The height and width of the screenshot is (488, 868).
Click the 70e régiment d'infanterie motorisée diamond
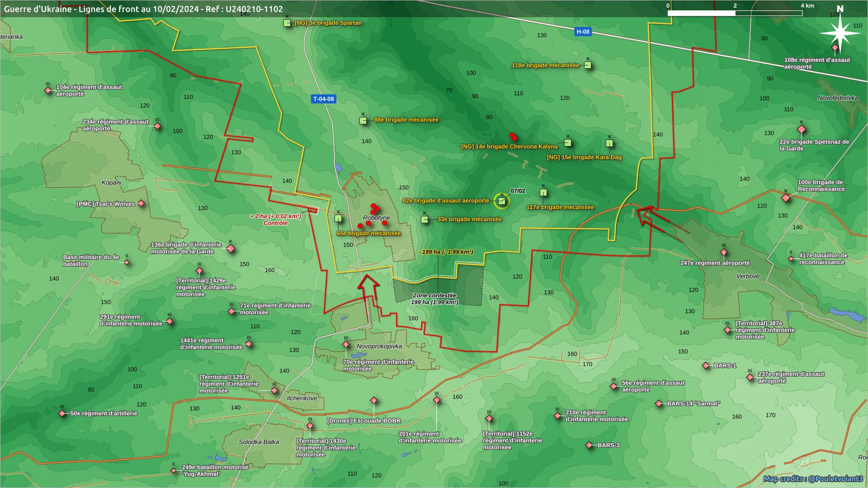coord(346,344)
